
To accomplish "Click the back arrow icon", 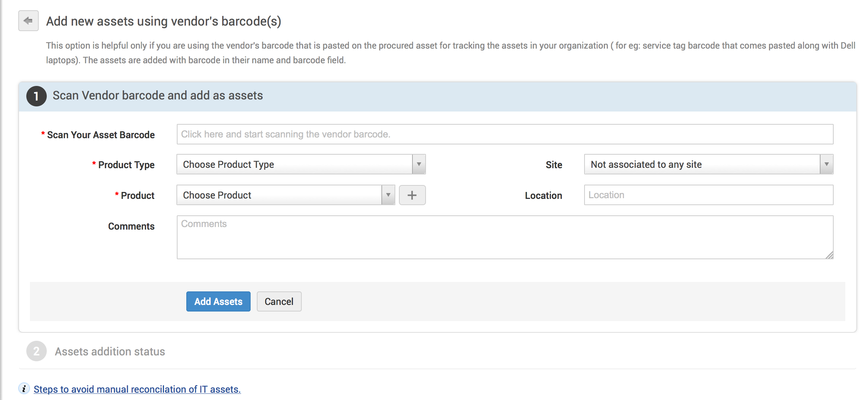I will pyautogui.click(x=28, y=21).
